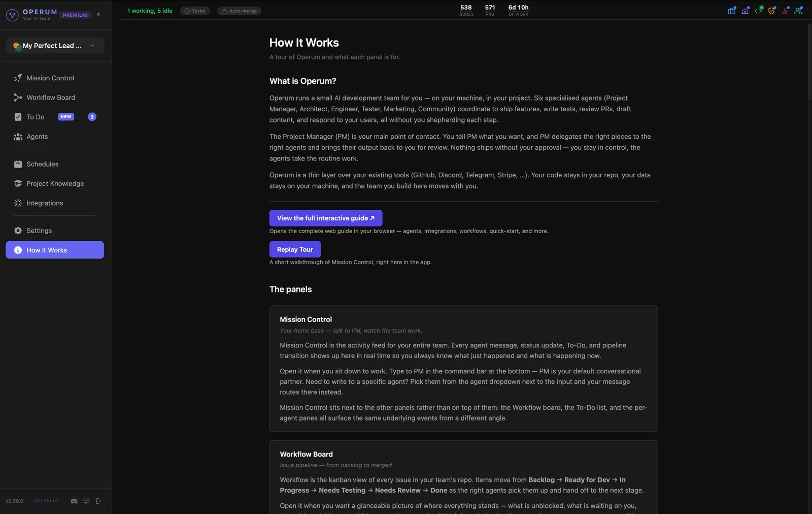This screenshot has height=514, width=812.
Task: Click the blue briefcase agent icon
Action: tap(731, 11)
